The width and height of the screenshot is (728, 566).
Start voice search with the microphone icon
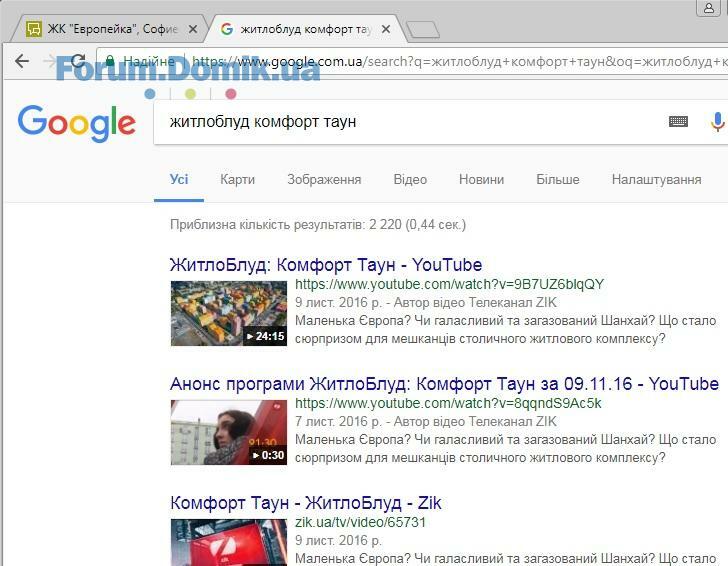tap(718, 122)
